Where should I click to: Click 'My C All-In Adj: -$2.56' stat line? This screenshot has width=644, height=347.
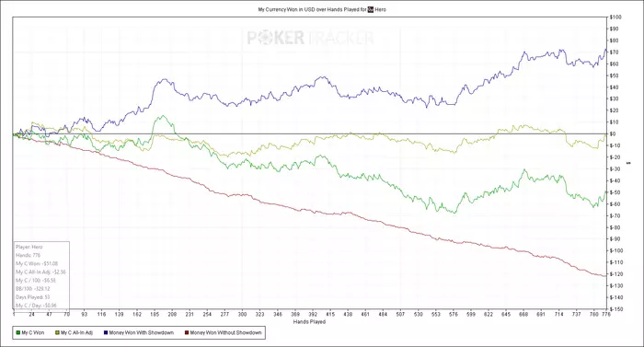40,272
